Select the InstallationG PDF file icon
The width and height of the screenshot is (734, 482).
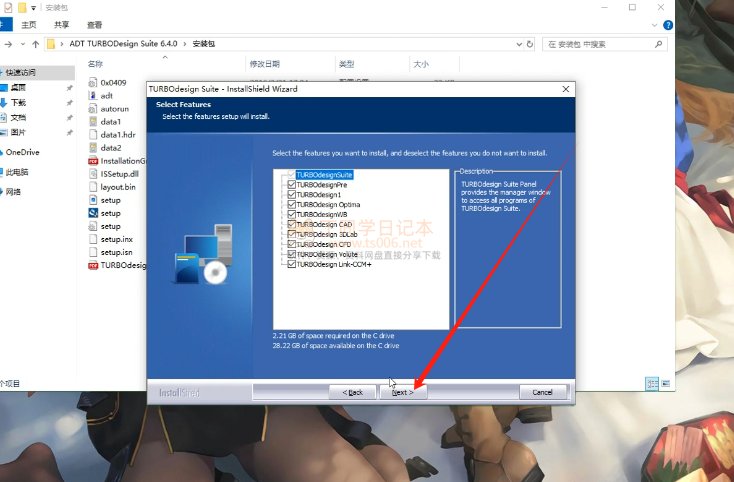click(x=93, y=161)
